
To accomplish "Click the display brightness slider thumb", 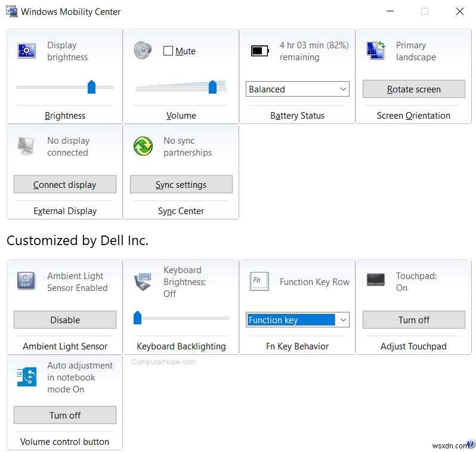I will (x=91, y=87).
